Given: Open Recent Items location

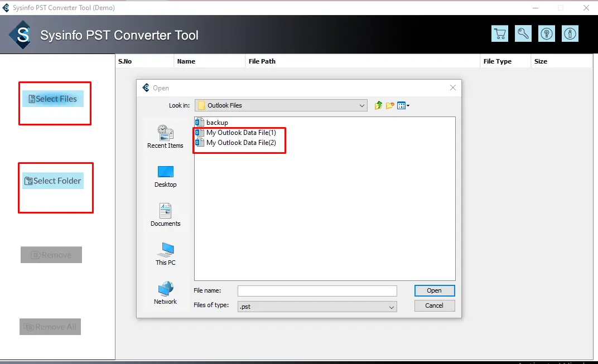Looking at the screenshot, I should click(165, 137).
